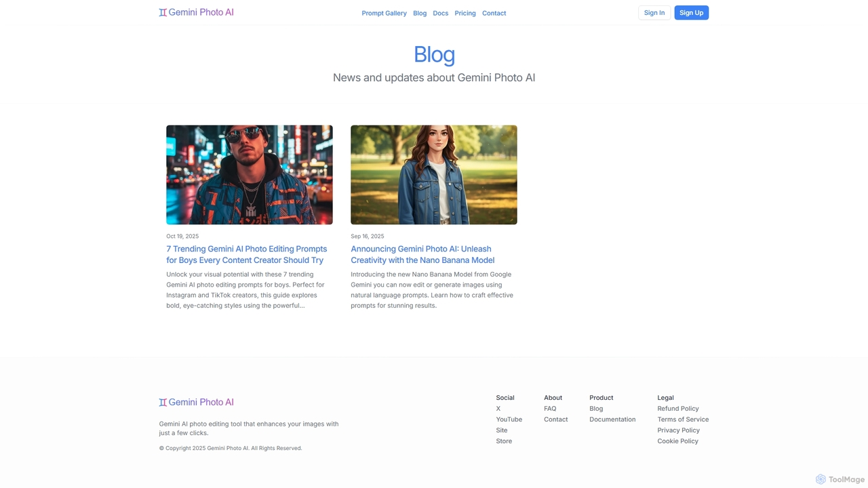
Task: Open the neon-city man blog thumbnail
Action: [250, 175]
